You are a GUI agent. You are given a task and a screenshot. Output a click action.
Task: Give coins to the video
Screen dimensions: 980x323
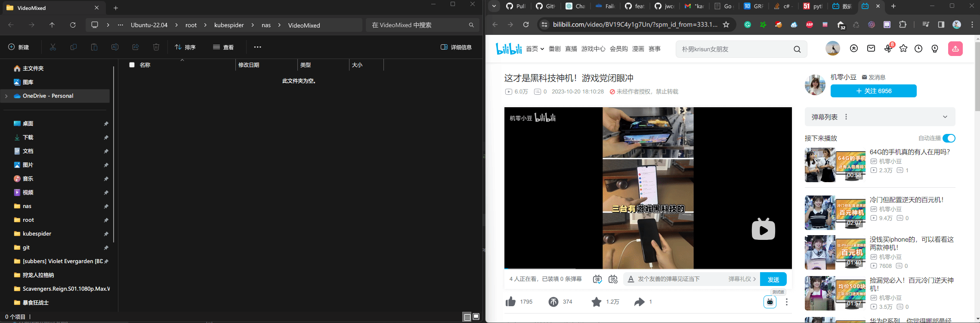(x=553, y=301)
